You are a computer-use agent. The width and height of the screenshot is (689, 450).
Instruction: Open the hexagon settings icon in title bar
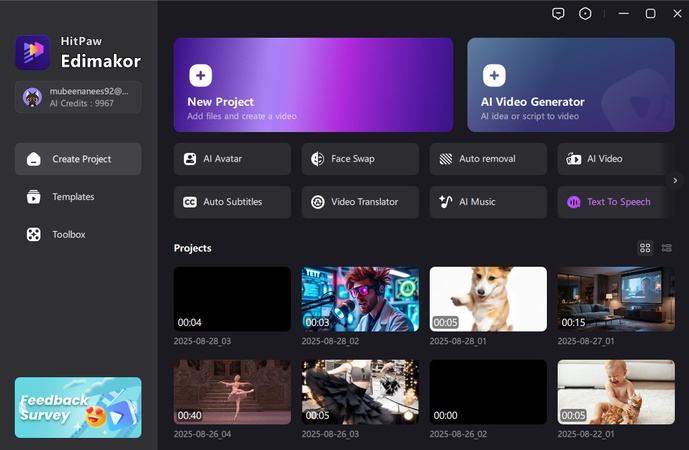click(x=585, y=14)
